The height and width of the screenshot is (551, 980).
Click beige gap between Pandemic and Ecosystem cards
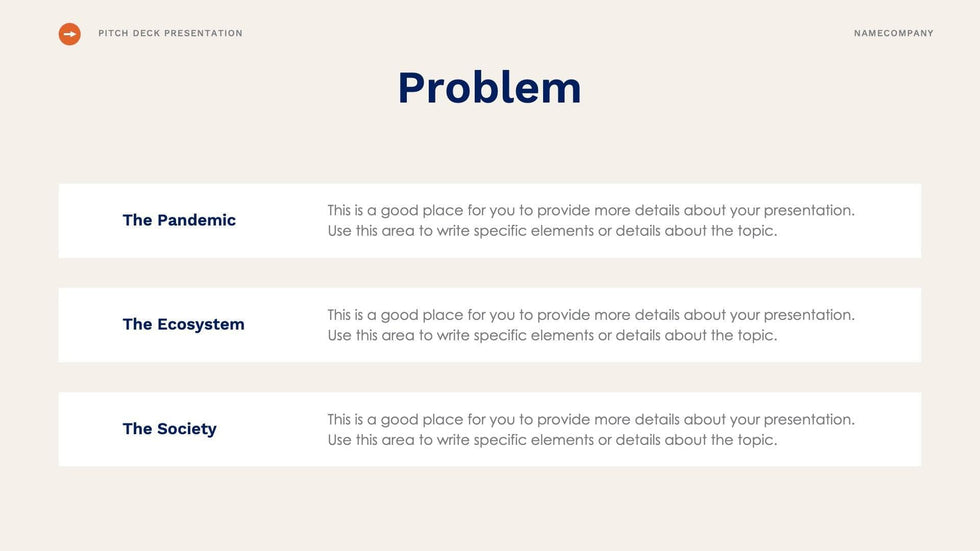[x=489, y=273]
